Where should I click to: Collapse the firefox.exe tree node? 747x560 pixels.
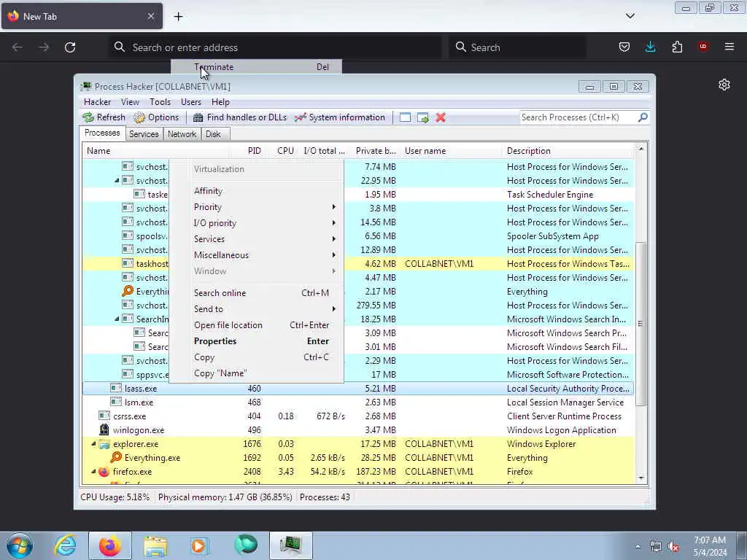[x=93, y=472]
